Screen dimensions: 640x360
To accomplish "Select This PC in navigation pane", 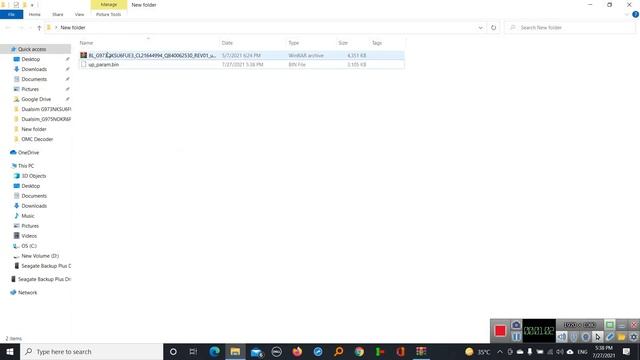I will 26,166.
